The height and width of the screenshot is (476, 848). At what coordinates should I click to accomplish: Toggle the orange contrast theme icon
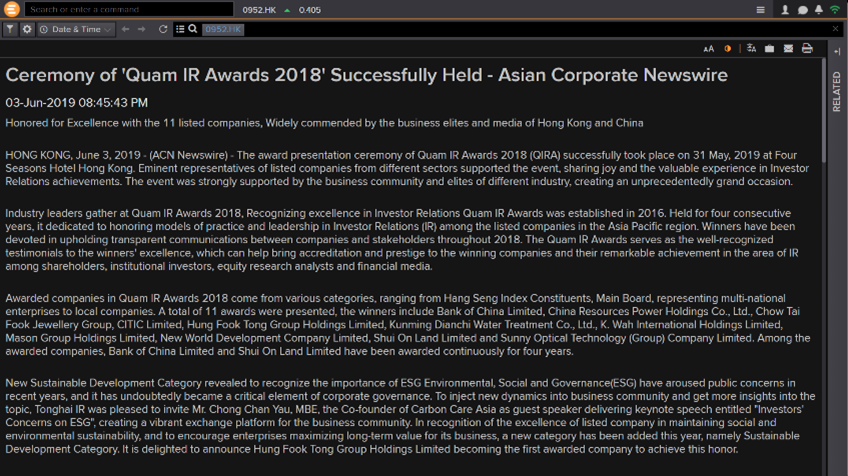728,49
